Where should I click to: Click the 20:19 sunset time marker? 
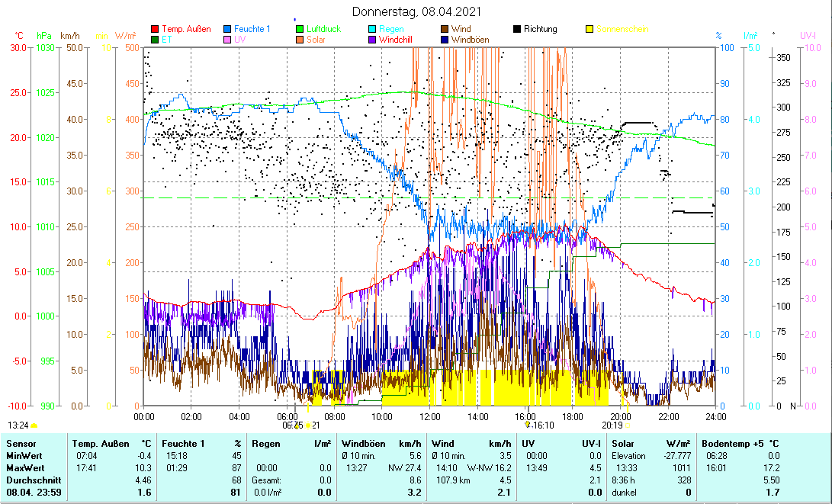[612, 425]
